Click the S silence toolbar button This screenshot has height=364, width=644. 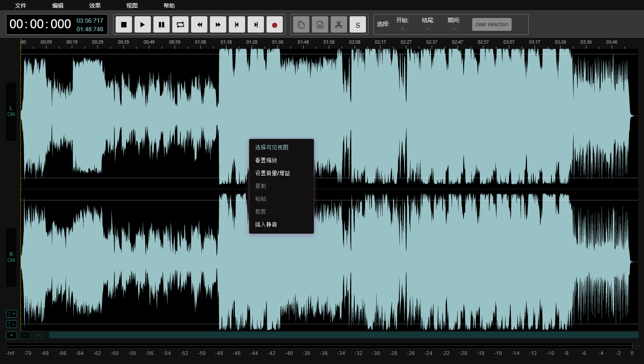[x=358, y=24]
